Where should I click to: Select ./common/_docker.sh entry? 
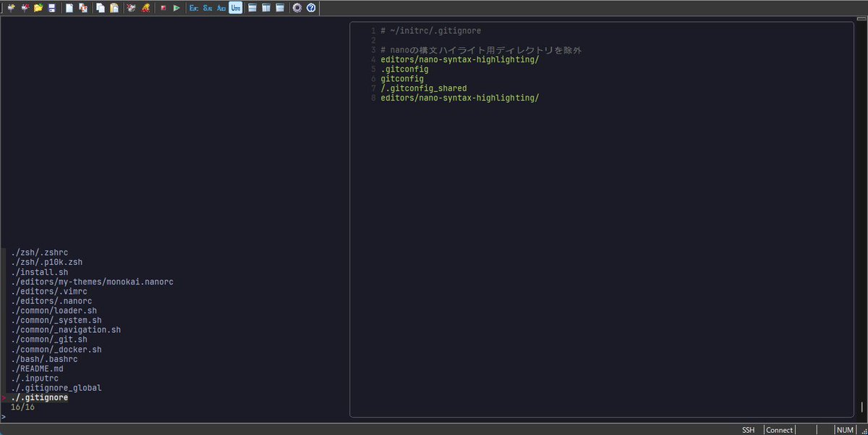click(56, 350)
